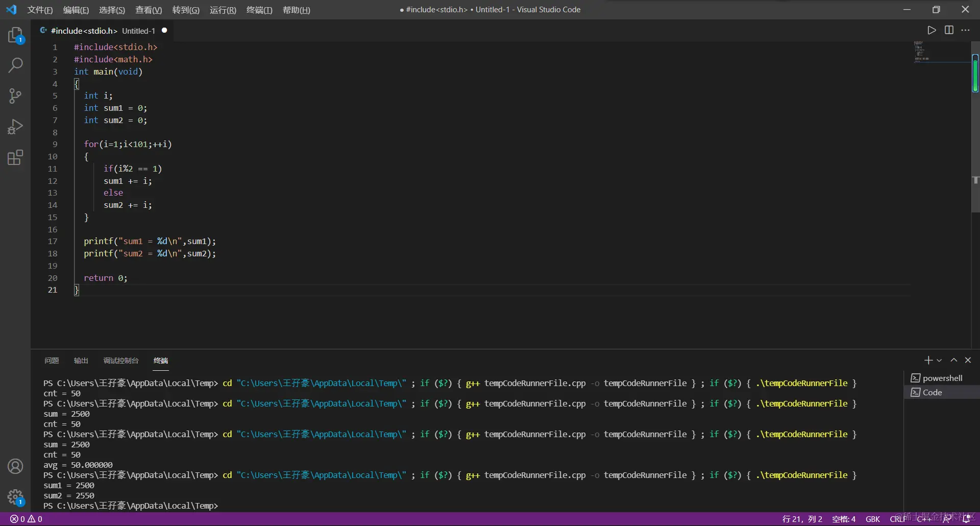This screenshot has width=980, height=526.
Task: Open the 编辑(E) menu
Action: [x=76, y=10]
